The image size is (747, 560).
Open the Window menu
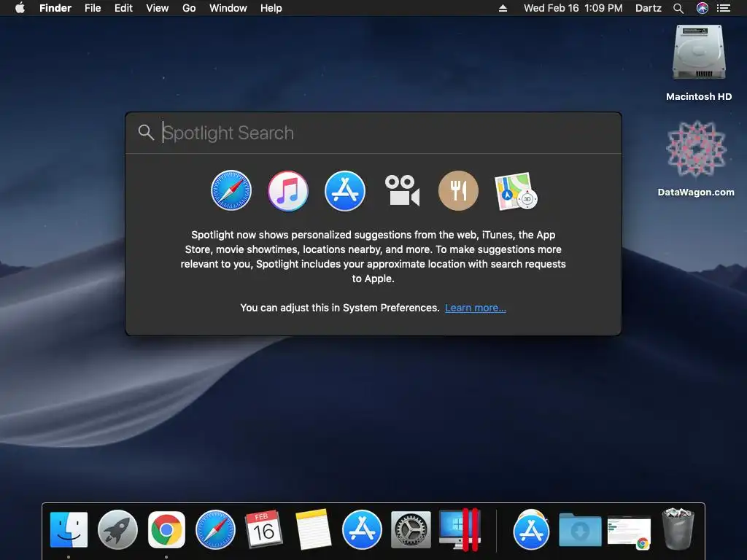pos(228,8)
